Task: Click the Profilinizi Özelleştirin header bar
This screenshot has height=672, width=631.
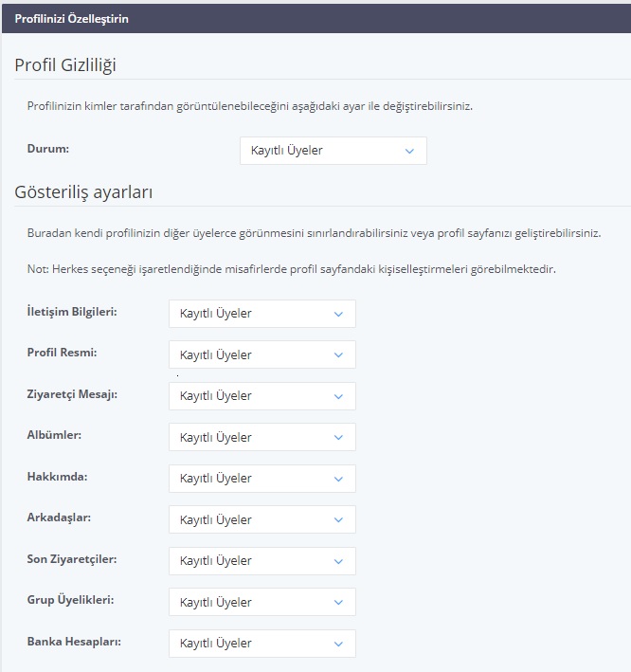Action: (316, 18)
